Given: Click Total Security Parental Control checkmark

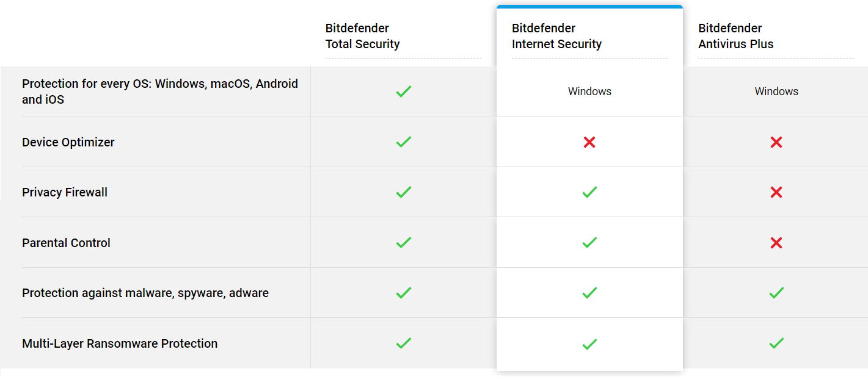Looking at the screenshot, I should click(403, 243).
